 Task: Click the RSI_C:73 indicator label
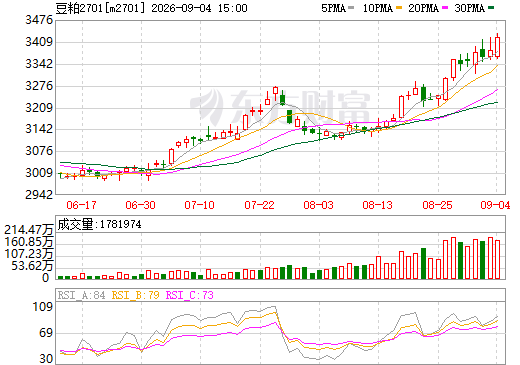189,295
